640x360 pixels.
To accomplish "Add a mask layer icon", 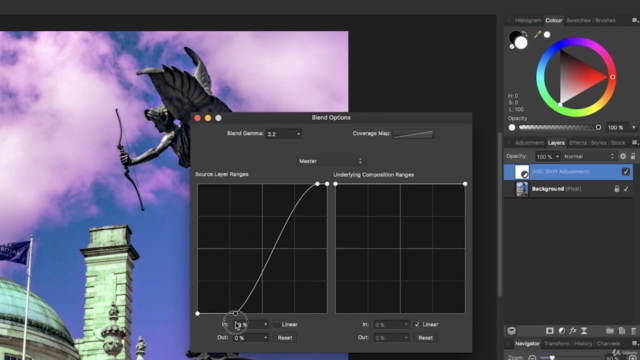I will pyautogui.click(x=550, y=331).
